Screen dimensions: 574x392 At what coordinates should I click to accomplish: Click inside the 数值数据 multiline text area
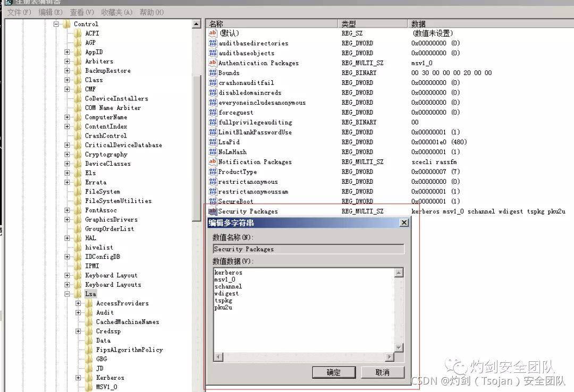coord(304,310)
